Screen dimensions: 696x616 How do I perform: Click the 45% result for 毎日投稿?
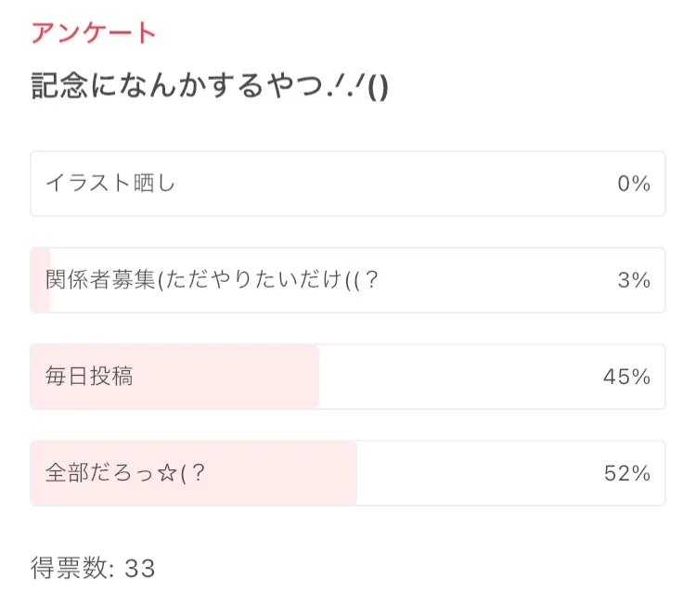(626, 377)
